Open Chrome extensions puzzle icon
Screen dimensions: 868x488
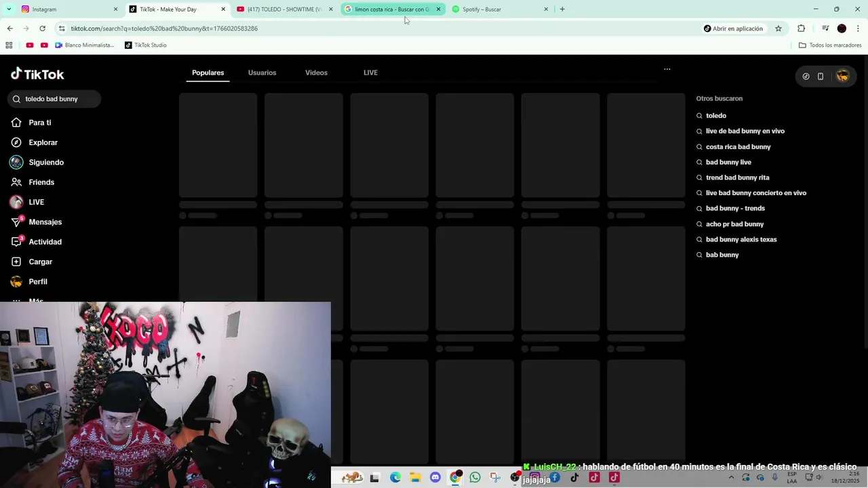(801, 28)
